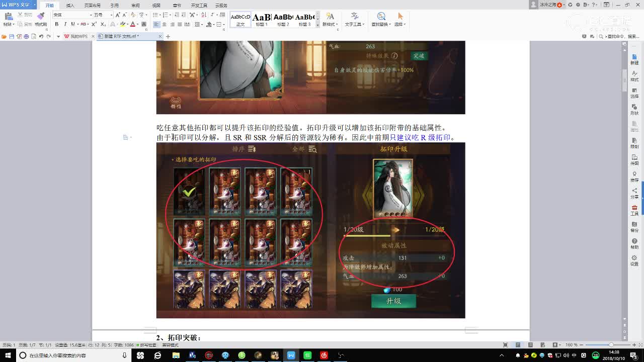Click the Format Painter (格式刷) icon
The height and width of the screenshot is (362, 644).
(40, 17)
